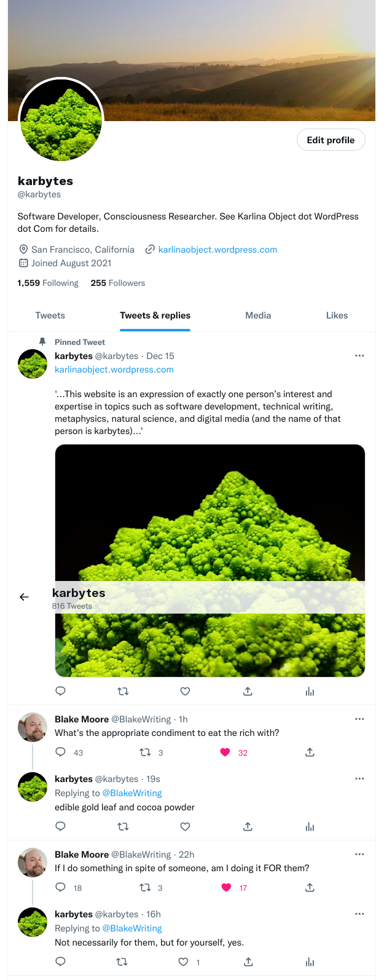Open more options on Blake's condiment tweet
This screenshot has height=980, width=387.
[x=359, y=719]
